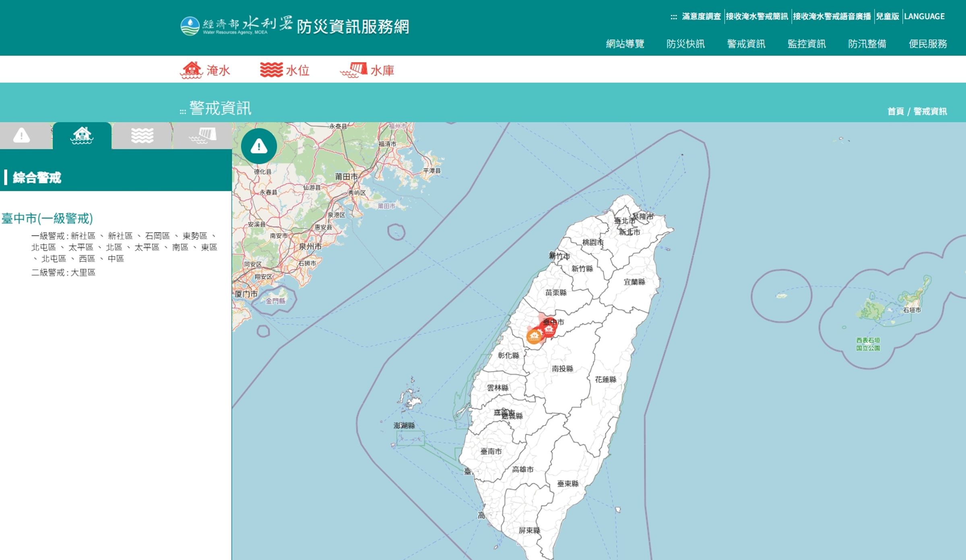
Task: Click 防災資訊服務網 site title
Action: point(353,27)
